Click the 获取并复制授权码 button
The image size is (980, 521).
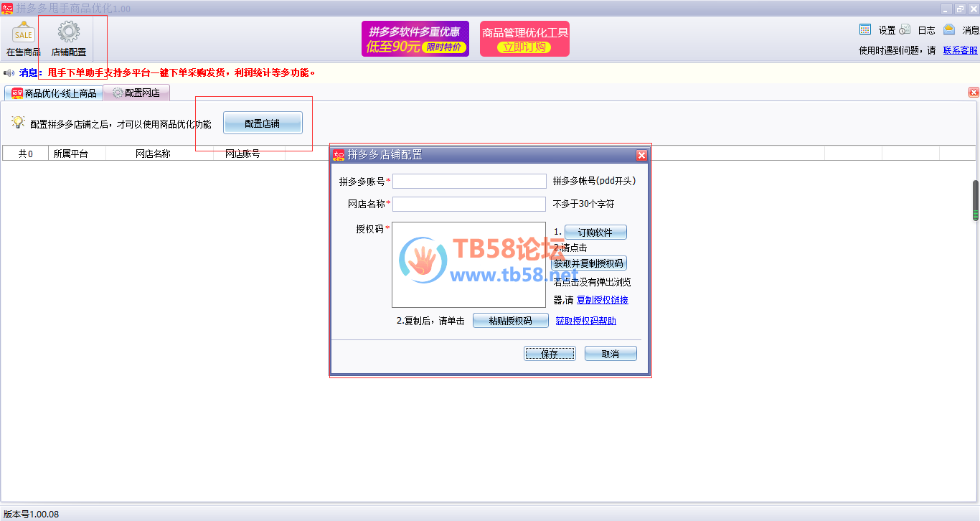589,263
